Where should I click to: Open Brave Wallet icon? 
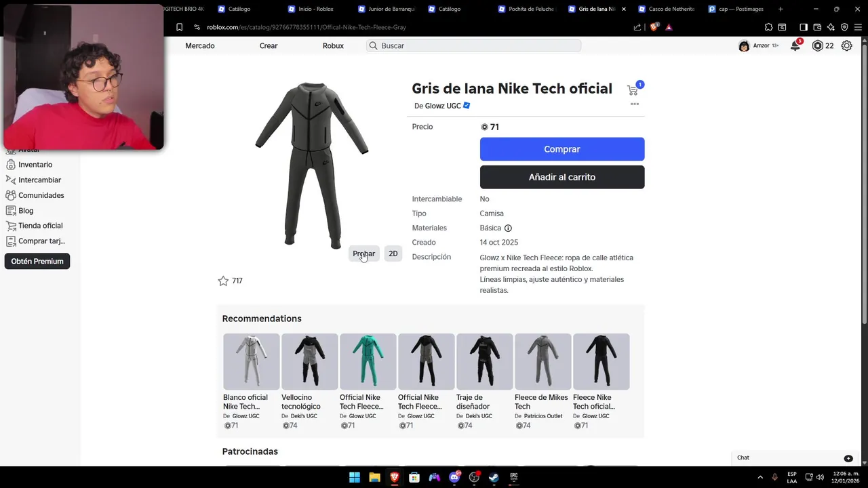click(817, 27)
